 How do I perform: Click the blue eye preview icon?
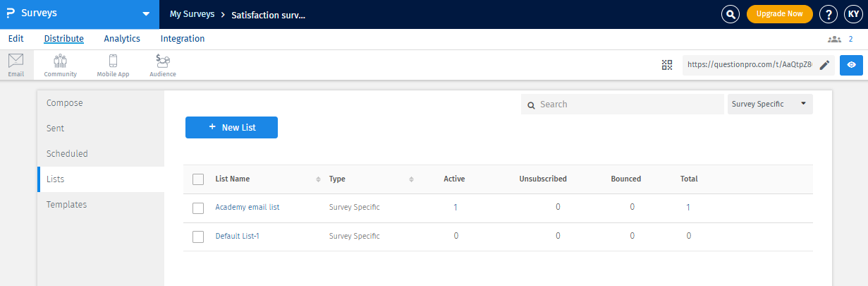tap(852, 65)
